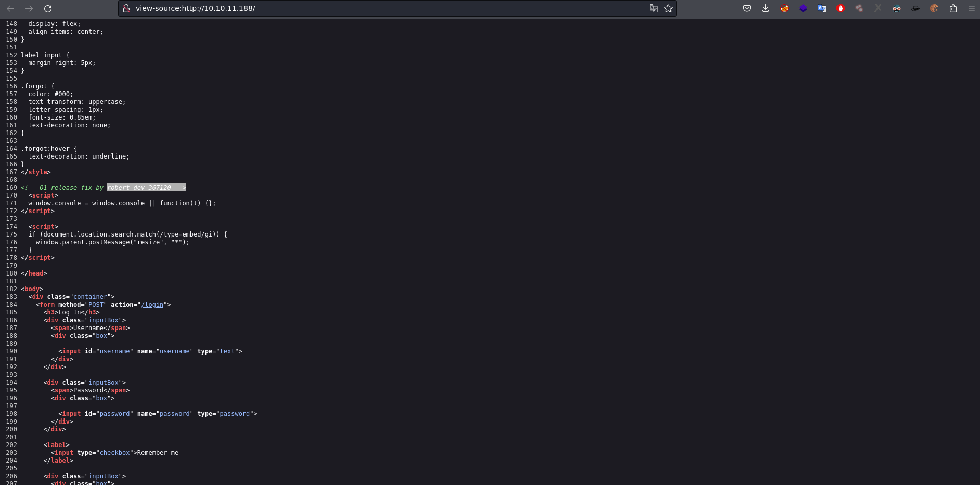Click the purple layered extension icon
Image resolution: width=980 pixels, height=485 pixels.
pyautogui.click(x=803, y=8)
